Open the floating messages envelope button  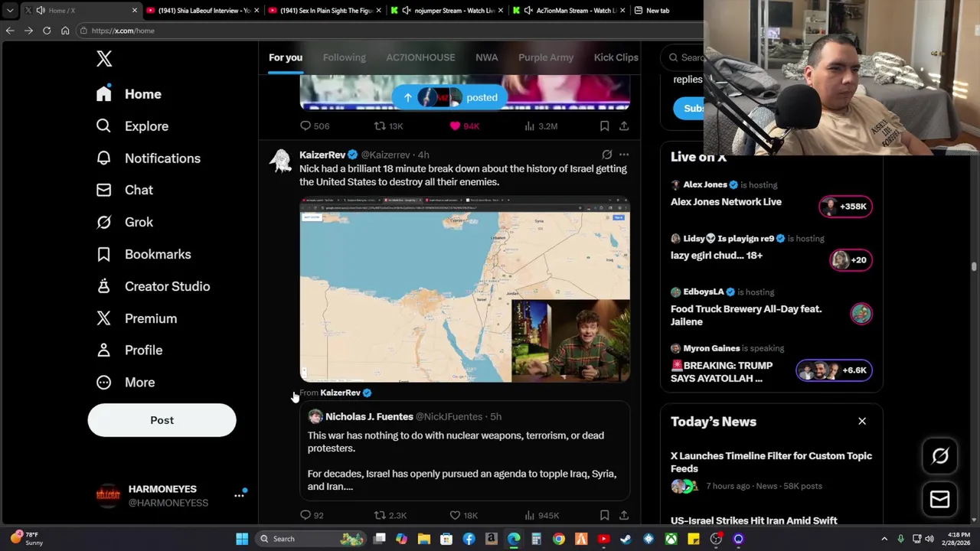tap(940, 500)
